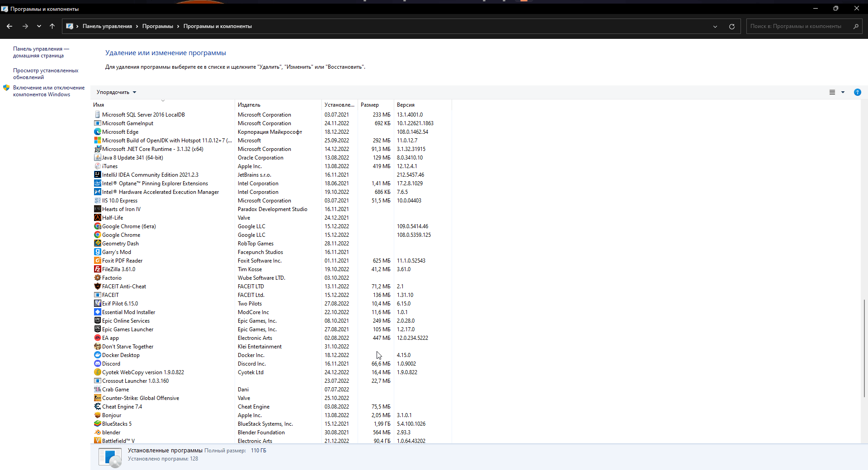Expand address bar history dropdown
868x470 pixels.
point(715,26)
